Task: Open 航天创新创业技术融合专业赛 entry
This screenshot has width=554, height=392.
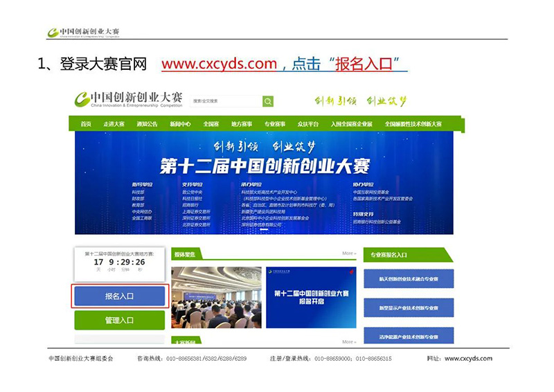Action: (x=409, y=279)
